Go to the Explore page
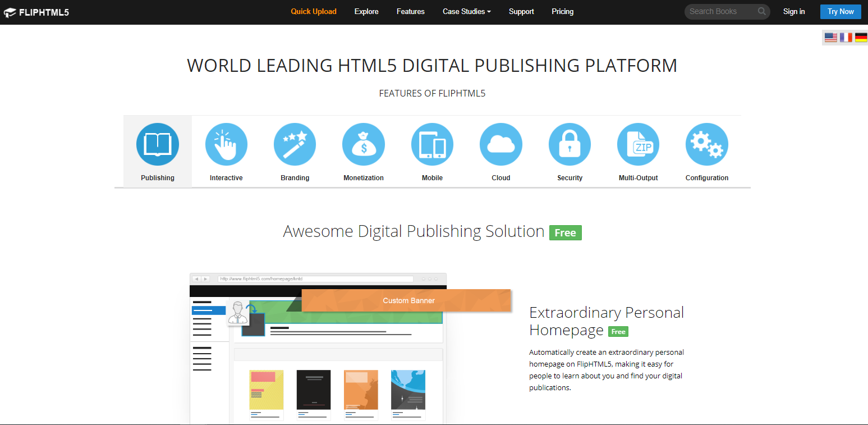Image resolution: width=868 pixels, height=425 pixels. click(366, 11)
